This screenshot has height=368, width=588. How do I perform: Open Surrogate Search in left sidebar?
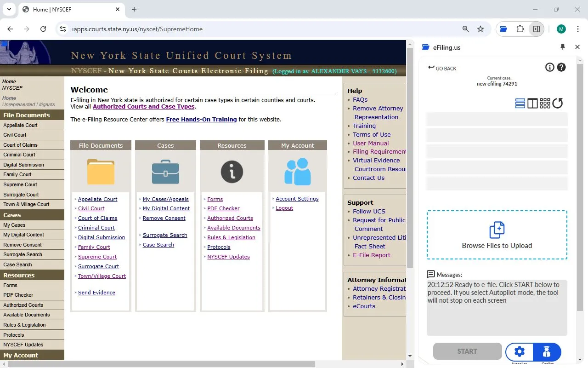pyautogui.click(x=23, y=254)
